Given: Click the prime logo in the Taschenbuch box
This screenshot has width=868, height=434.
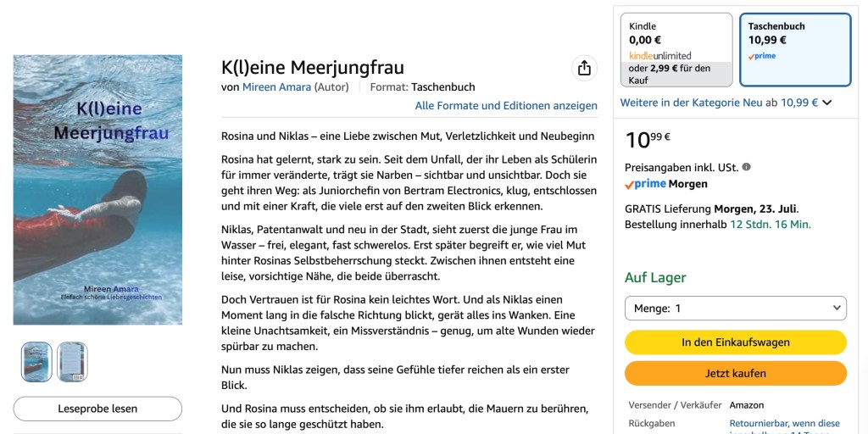Looking at the screenshot, I should point(762,56).
